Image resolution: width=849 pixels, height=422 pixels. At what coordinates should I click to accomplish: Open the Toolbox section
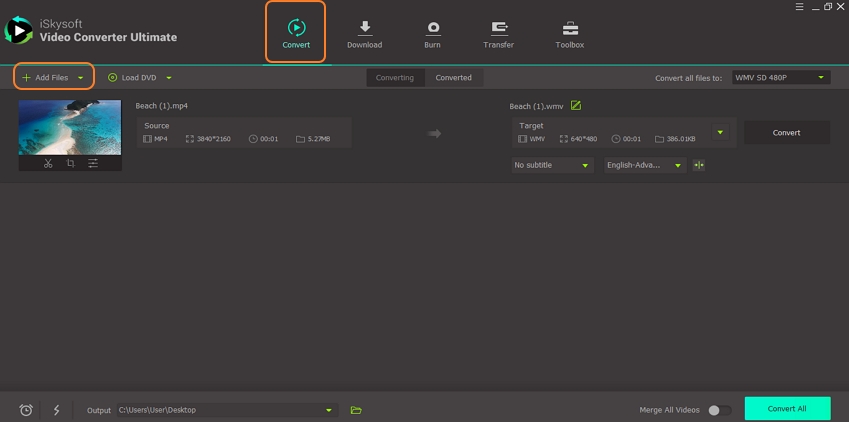(569, 34)
